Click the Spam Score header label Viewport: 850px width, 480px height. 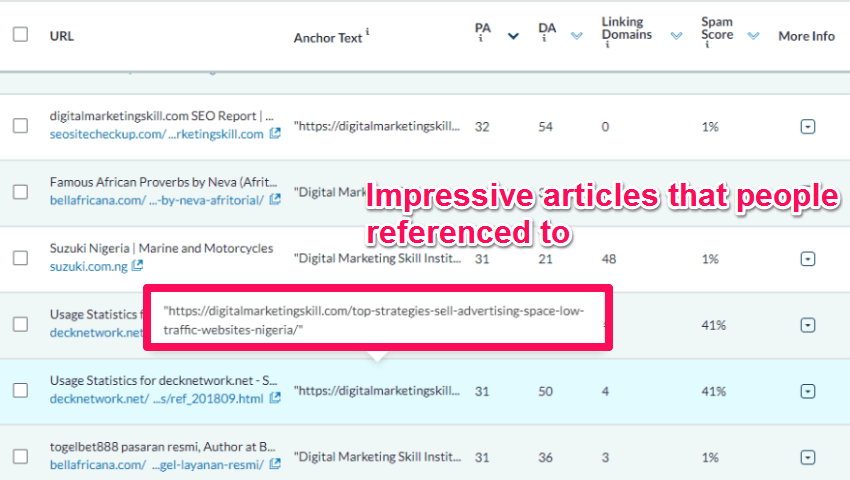coord(717,28)
